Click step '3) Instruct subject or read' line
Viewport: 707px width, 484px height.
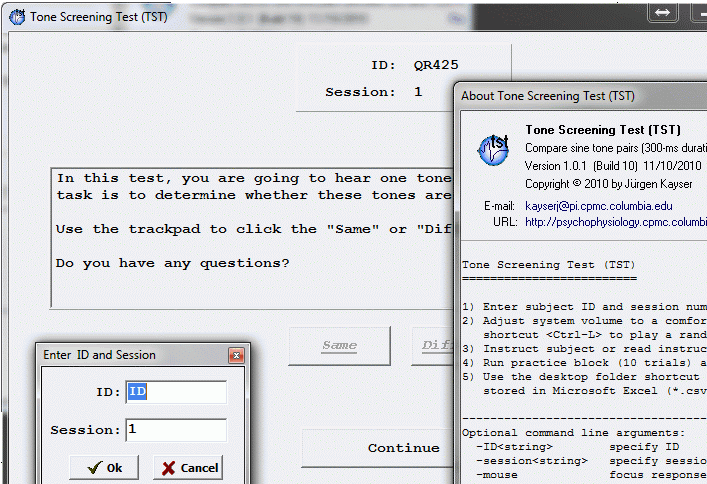click(584, 349)
